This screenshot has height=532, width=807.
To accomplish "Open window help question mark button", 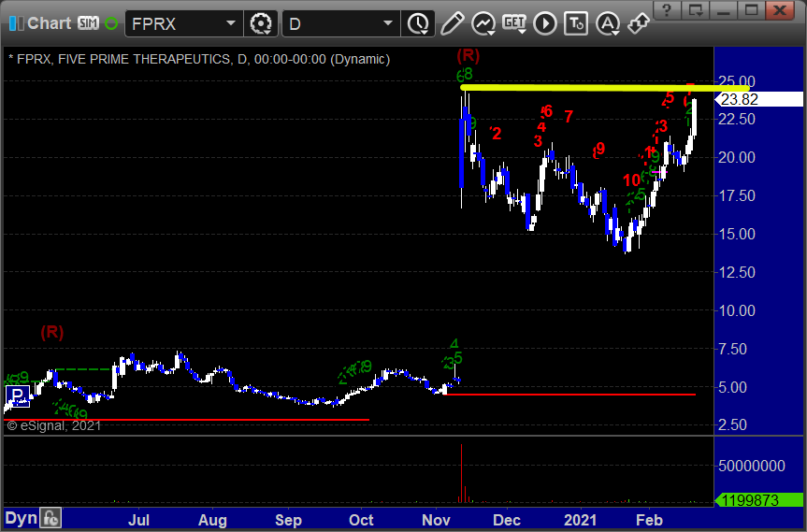I will 667,9.
